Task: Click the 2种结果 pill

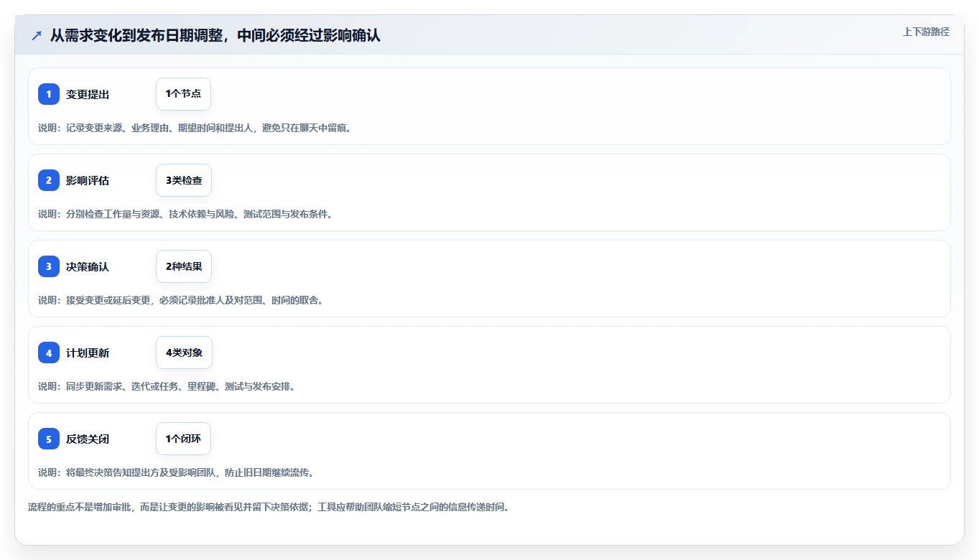Action: pyautogui.click(x=184, y=266)
